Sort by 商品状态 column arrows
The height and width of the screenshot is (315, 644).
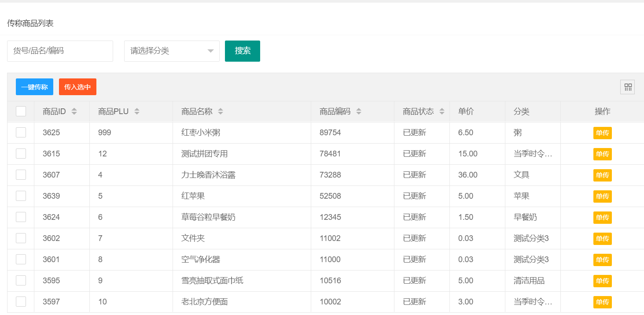click(x=442, y=111)
